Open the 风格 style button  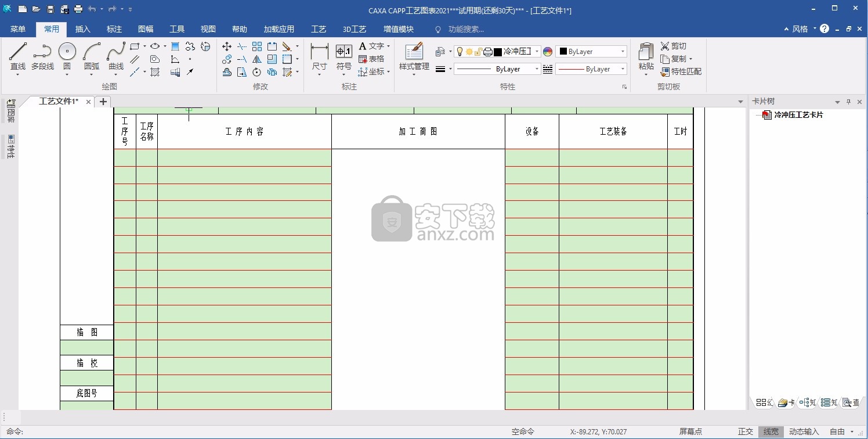800,29
